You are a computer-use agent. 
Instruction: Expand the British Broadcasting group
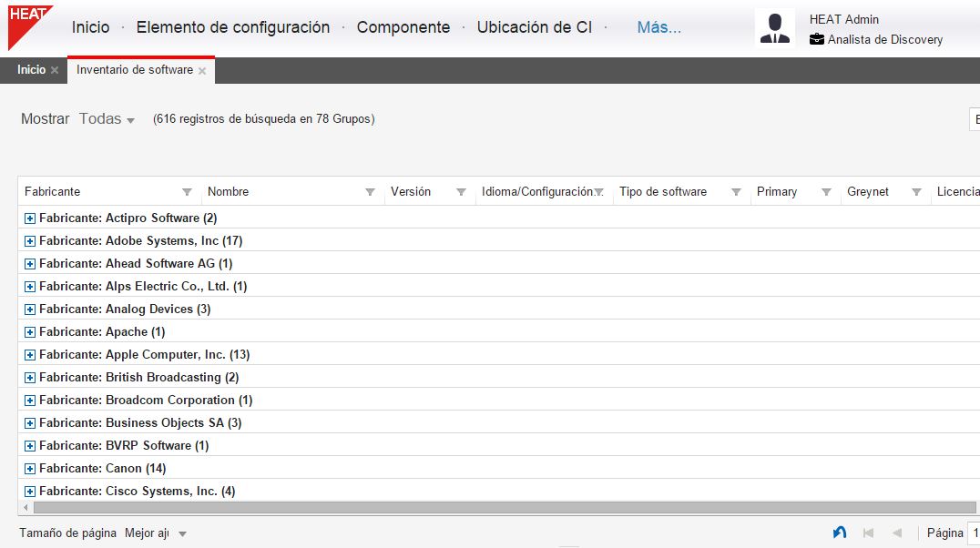point(29,378)
